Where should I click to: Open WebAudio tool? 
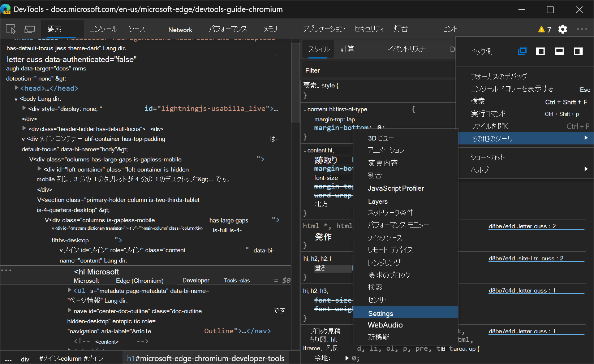point(405,325)
